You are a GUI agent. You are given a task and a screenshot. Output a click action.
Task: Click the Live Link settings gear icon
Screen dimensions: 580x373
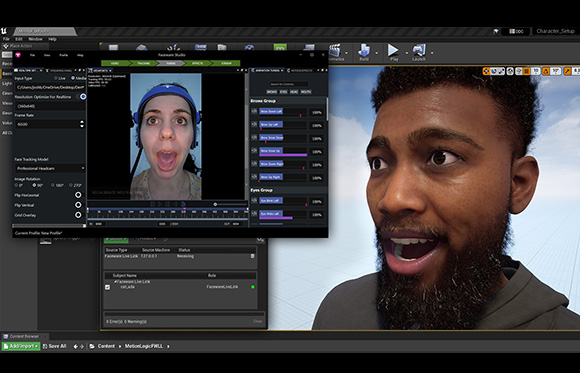click(260, 240)
